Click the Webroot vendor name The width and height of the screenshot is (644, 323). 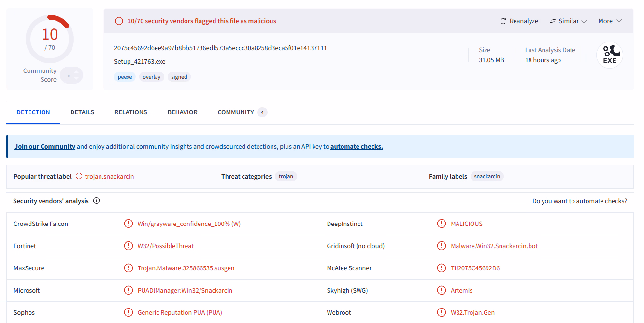[339, 312]
